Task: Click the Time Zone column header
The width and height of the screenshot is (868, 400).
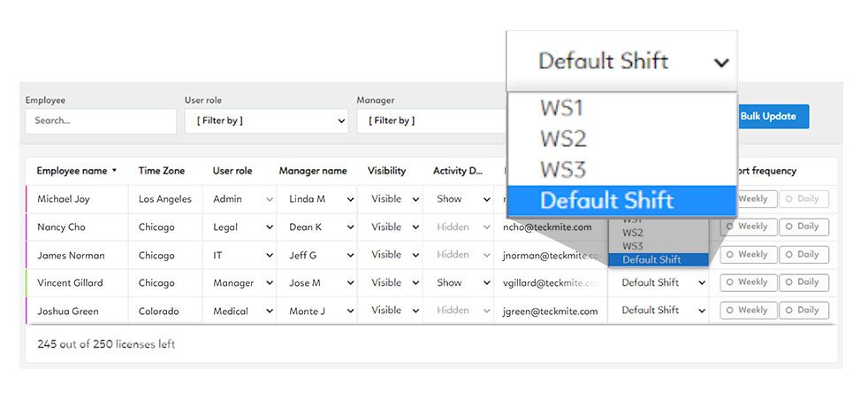Action: coord(162,171)
